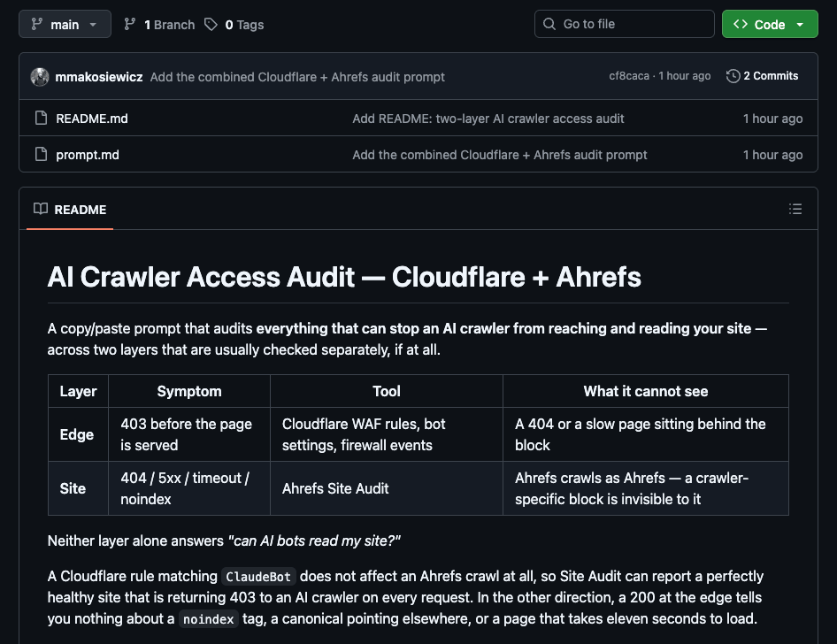This screenshot has width=837, height=644.
Task: Click the branch icon inside main selector
Action: 37,24
